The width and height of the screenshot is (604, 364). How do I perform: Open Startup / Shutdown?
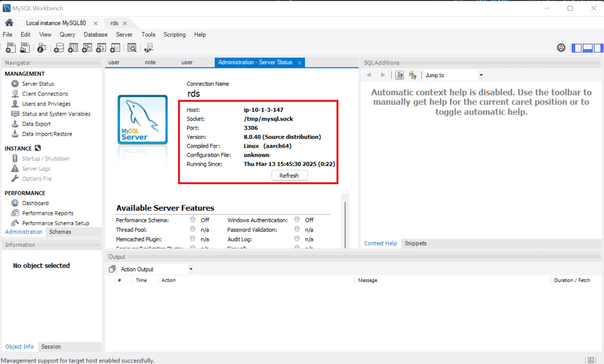[x=46, y=158]
